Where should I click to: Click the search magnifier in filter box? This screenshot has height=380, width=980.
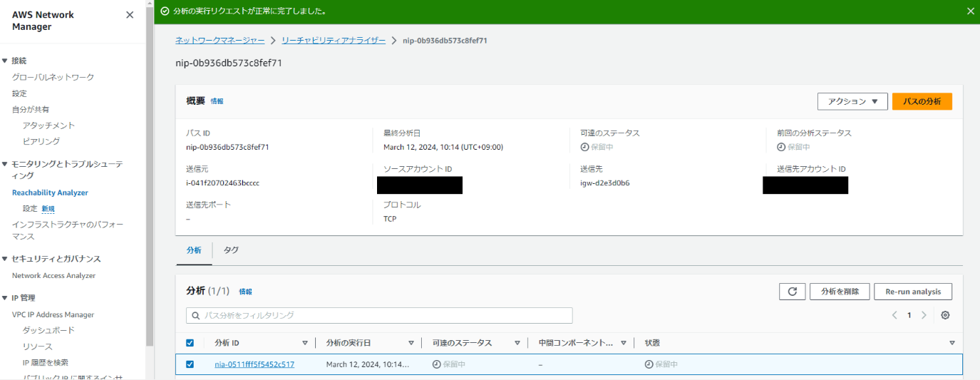(x=195, y=315)
